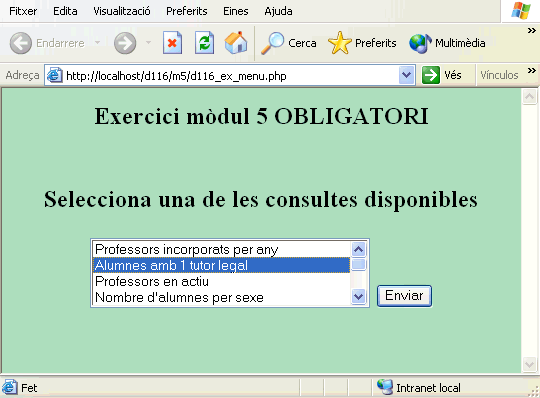Click the Endarrere back arrow icon
The image size is (540, 398).
(21, 43)
